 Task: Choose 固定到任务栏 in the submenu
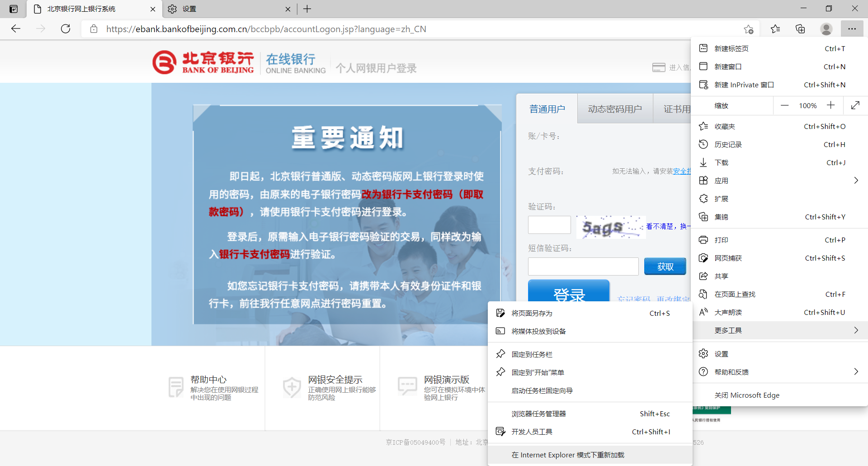pyautogui.click(x=590, y=354)
